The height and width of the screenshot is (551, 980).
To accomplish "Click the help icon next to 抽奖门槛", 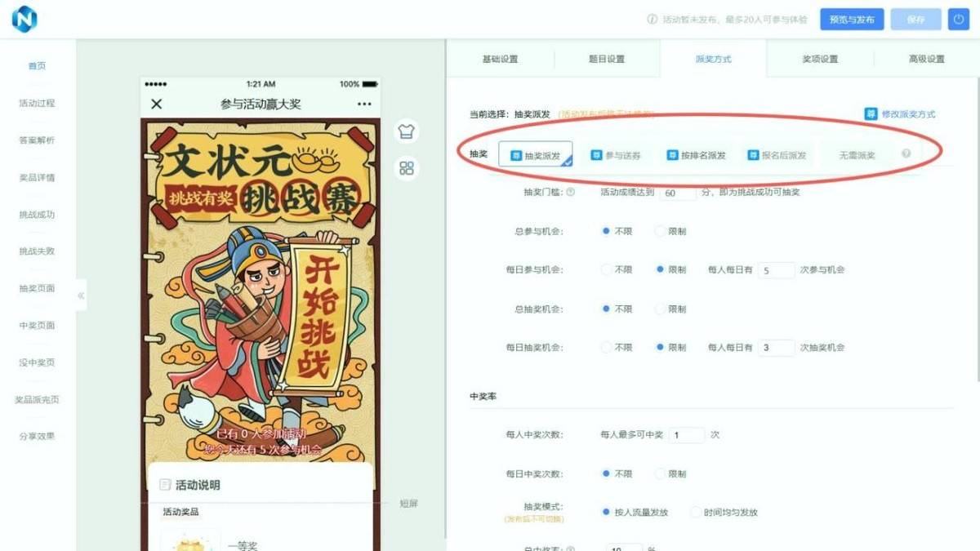I will pos(570,193).
